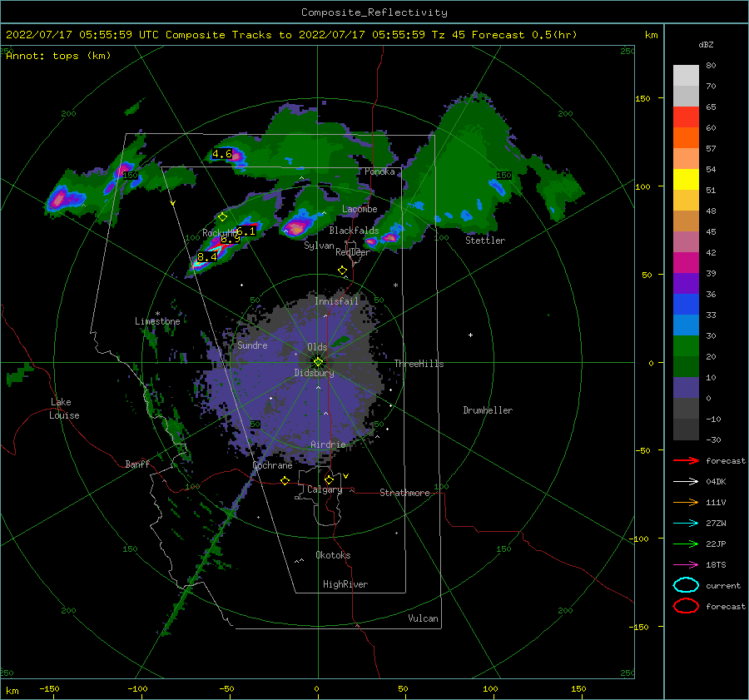Click the yellow diamond marker above Calgary label
The image size is (749, 700).
click(x=329, y=479)
